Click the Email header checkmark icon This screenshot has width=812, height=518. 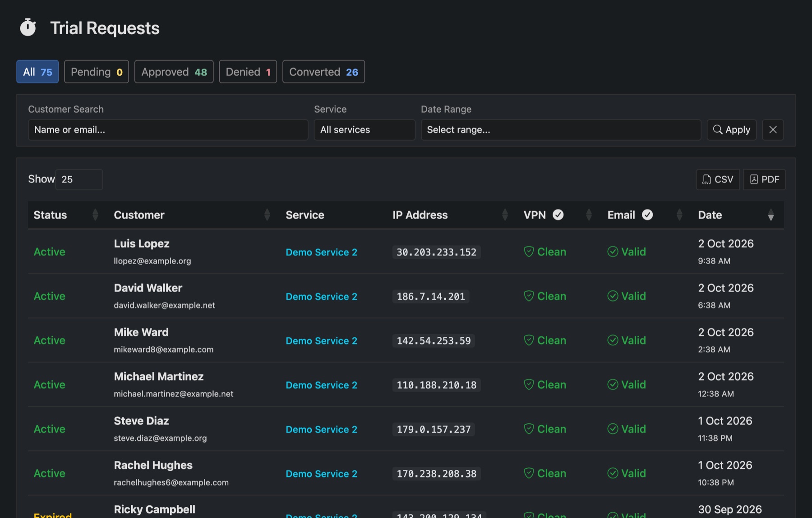point(647,215)
